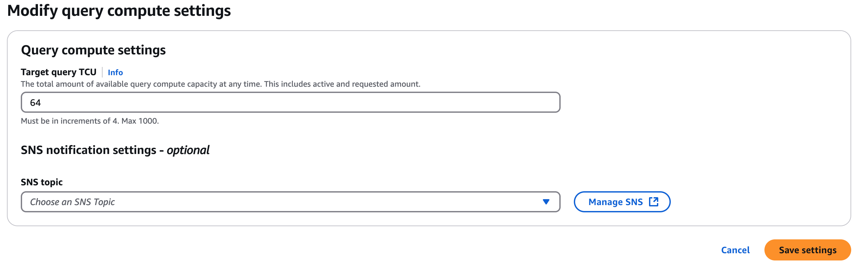Open the Info link beside Target query TCU
Viewport: 868px width, 273px height.
[115, 73]
